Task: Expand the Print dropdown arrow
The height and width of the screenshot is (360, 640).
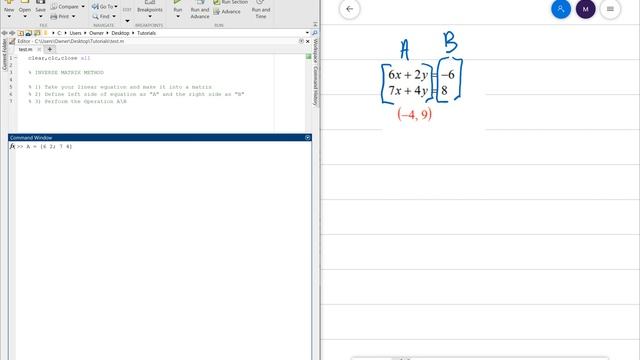Action: [73, 16]
